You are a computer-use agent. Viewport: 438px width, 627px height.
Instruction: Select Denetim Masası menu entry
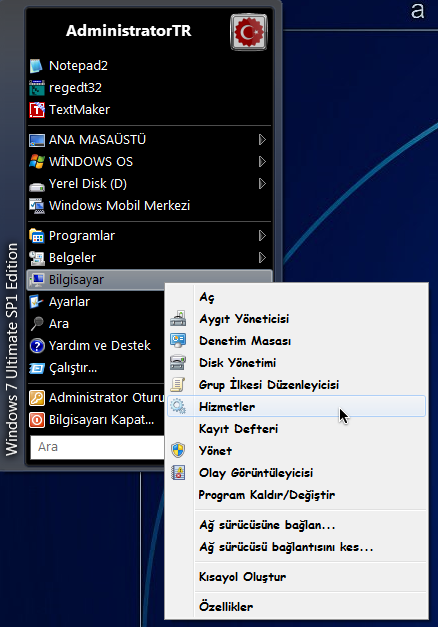pos(296,341)
